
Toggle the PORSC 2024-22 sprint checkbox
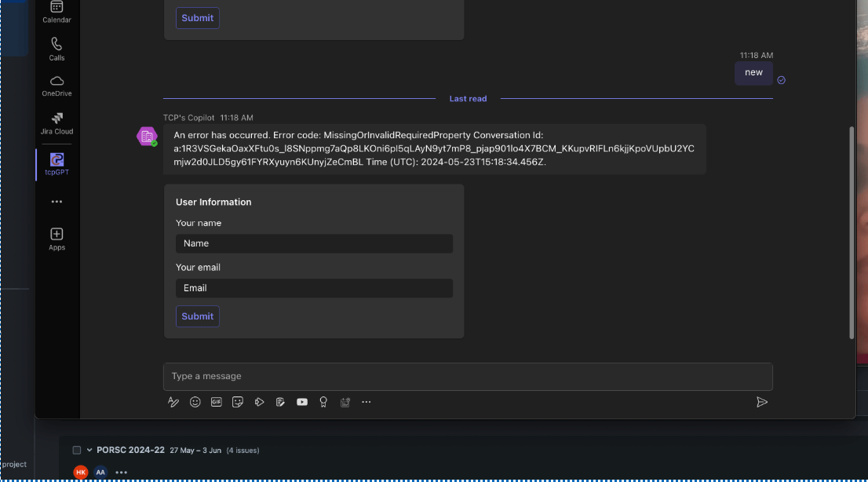coord(76,450)
